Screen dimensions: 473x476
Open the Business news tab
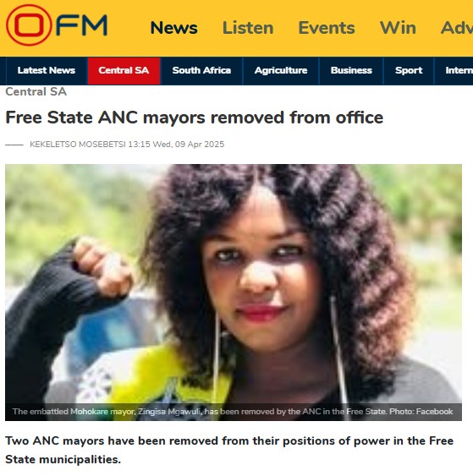[351, 70]
